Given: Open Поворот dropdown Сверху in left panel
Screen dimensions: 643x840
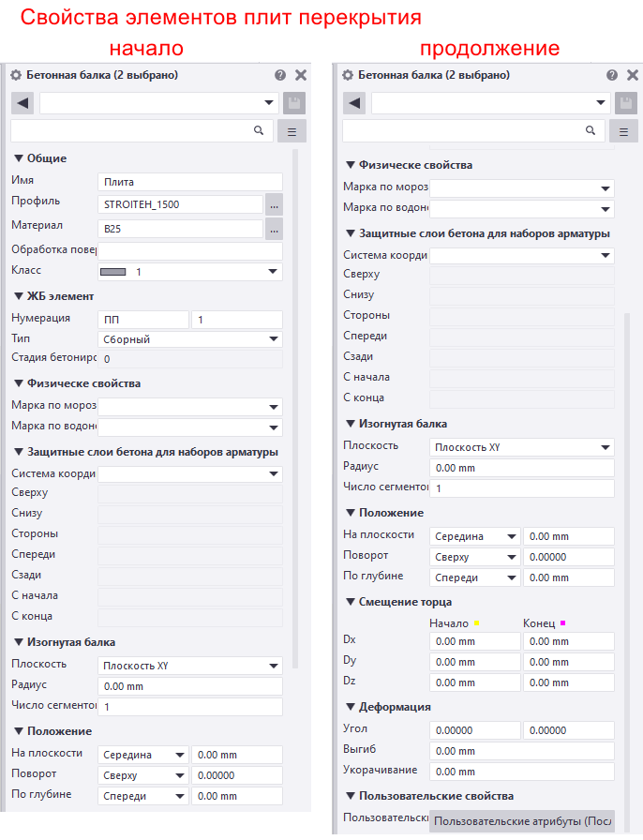Looking at the screenshot, I should [143, 775].
